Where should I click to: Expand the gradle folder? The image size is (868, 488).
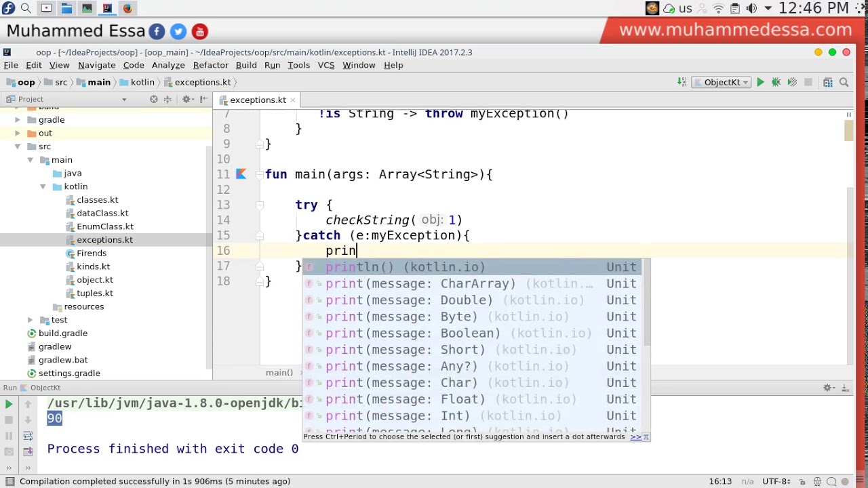point(18,120)
